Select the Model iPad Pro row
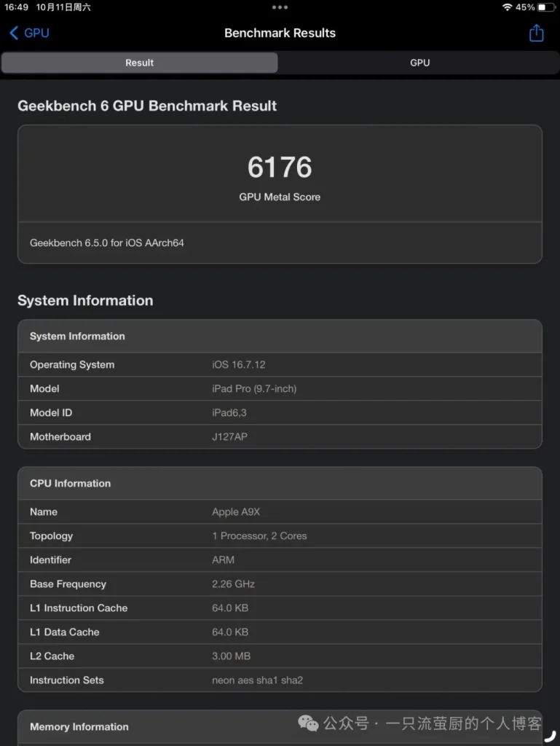 (x=280, y=388)
